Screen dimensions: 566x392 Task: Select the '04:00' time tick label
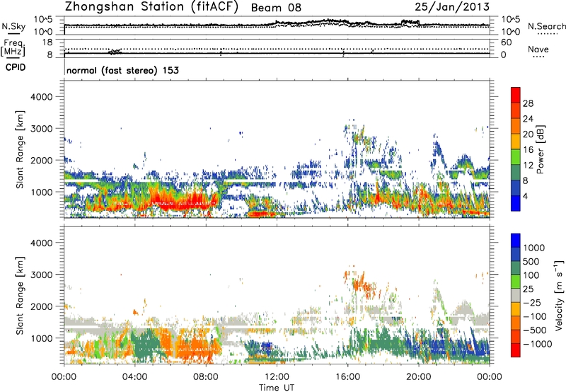(x=134, y=377)
